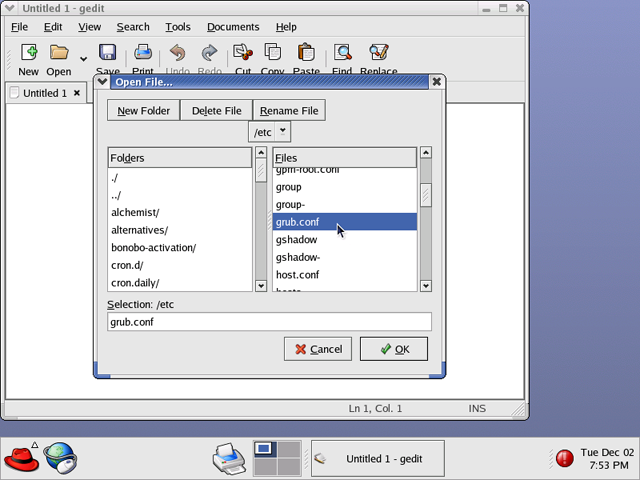Click the Cancel button
Image resolution: width=640 pixels, height=480 pixels.
pyautogui.click(x=317, y=349)
